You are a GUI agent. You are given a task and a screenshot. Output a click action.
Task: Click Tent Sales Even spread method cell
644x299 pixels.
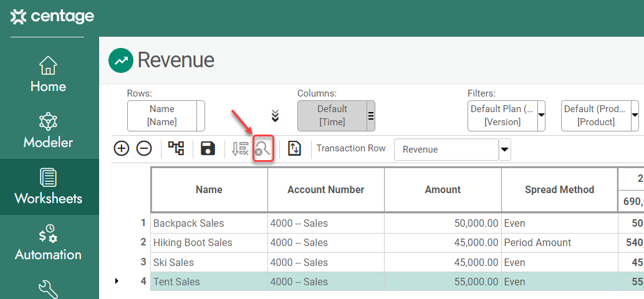(x=559, y=282)
